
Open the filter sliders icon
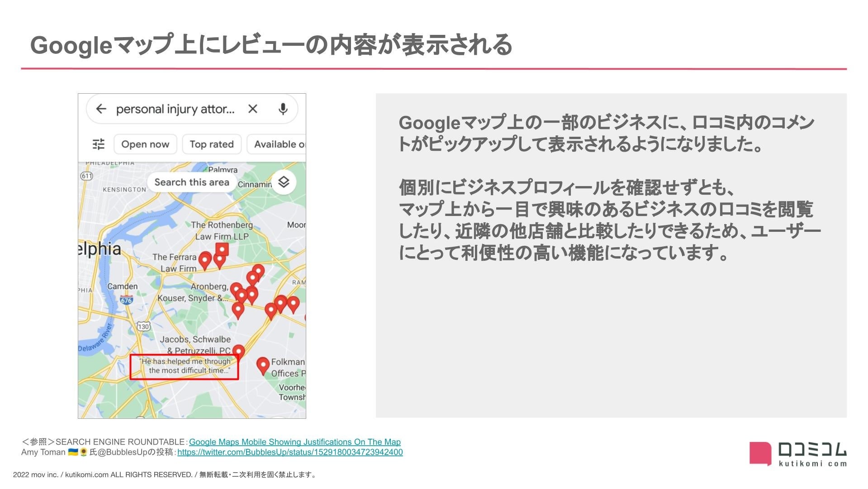(x=99, y=144)
